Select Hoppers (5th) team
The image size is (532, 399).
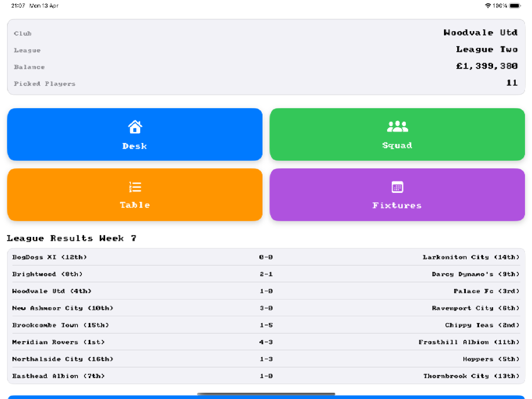(491, 359)
